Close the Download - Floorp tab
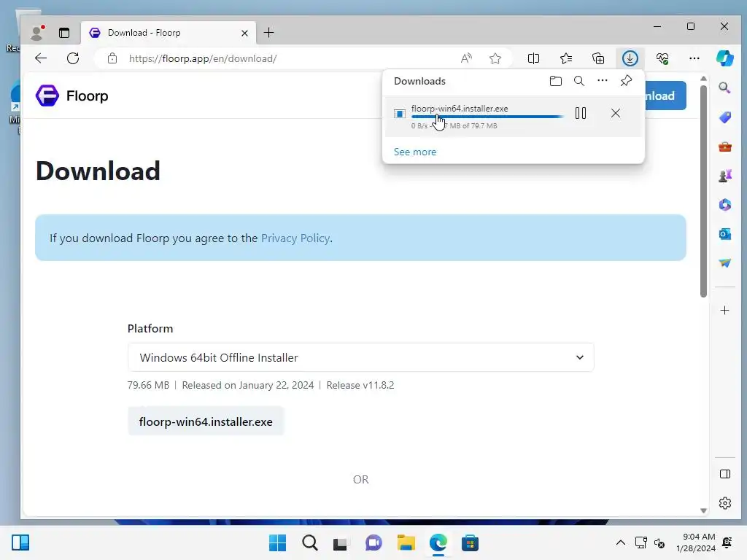The height and width of the screenshot is (560, 747). (244, 33)
